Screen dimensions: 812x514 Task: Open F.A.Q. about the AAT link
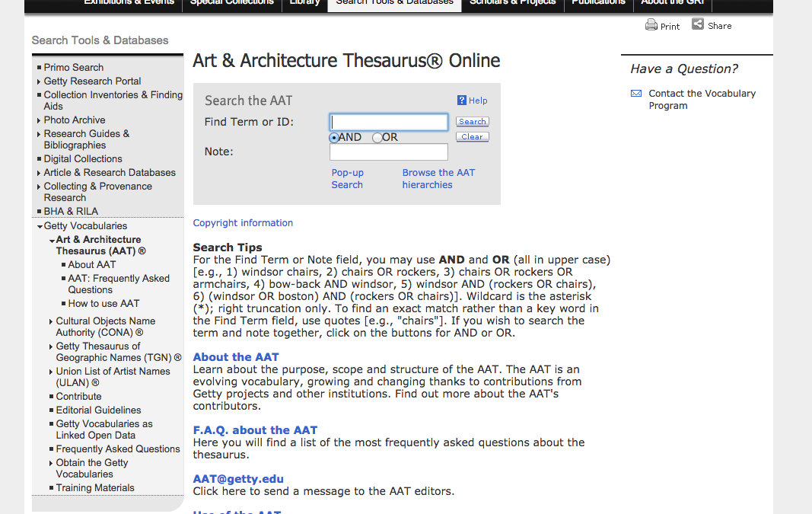(x=255, y=430)
